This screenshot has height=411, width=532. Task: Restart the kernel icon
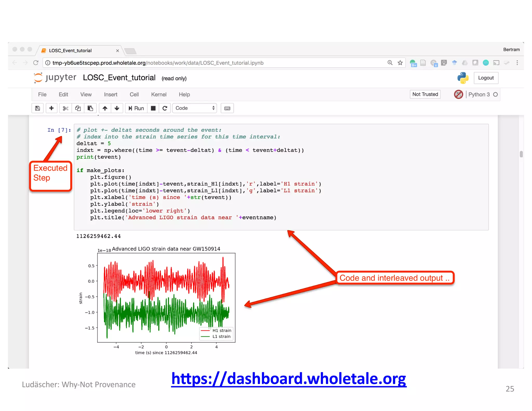point(165,108)
